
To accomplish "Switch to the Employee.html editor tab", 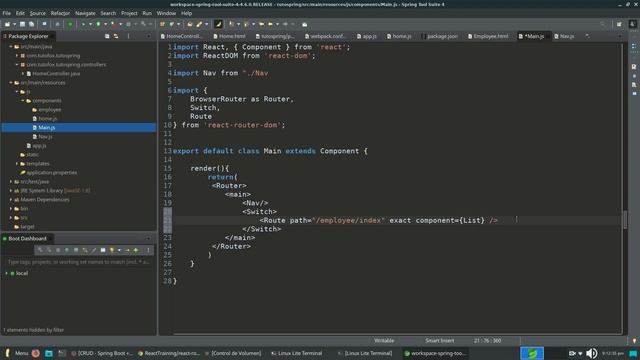I will click(x=488, y=36).
